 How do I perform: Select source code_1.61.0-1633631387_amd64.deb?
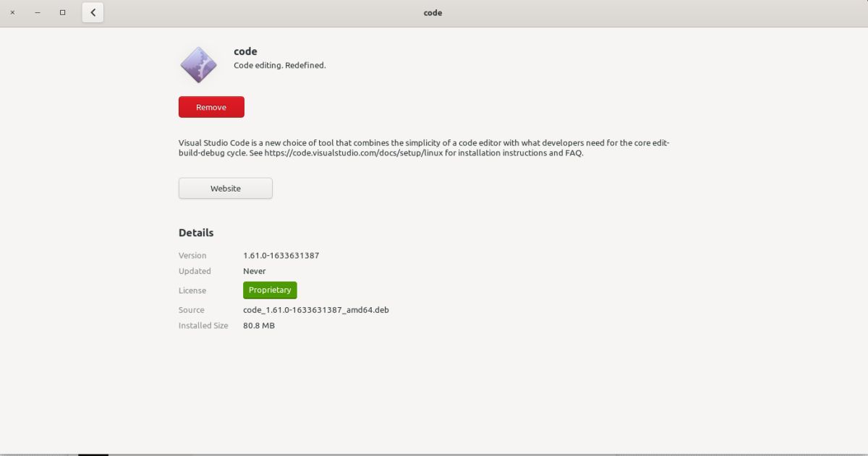click(316, 310)
